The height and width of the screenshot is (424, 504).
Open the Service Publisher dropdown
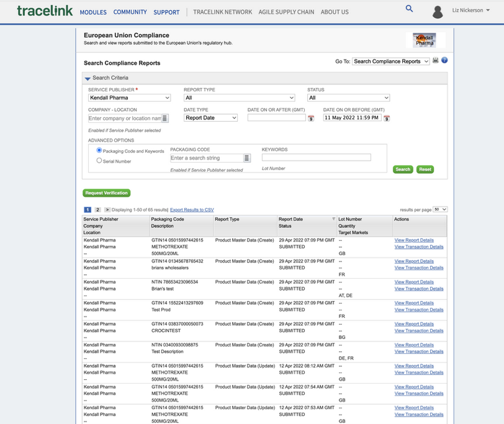[x=129, y=97]
